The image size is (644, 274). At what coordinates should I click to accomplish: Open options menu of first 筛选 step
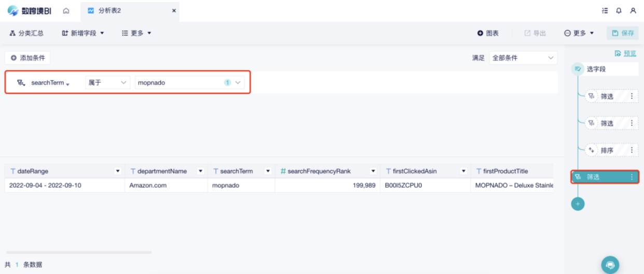pyautogui.click(x=632, y=96)
